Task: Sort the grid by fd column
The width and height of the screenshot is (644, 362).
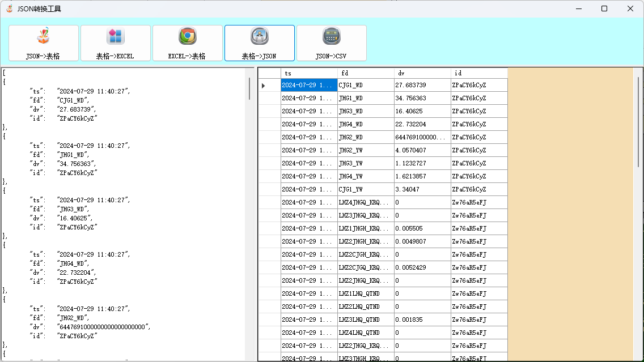Action: 366,73
